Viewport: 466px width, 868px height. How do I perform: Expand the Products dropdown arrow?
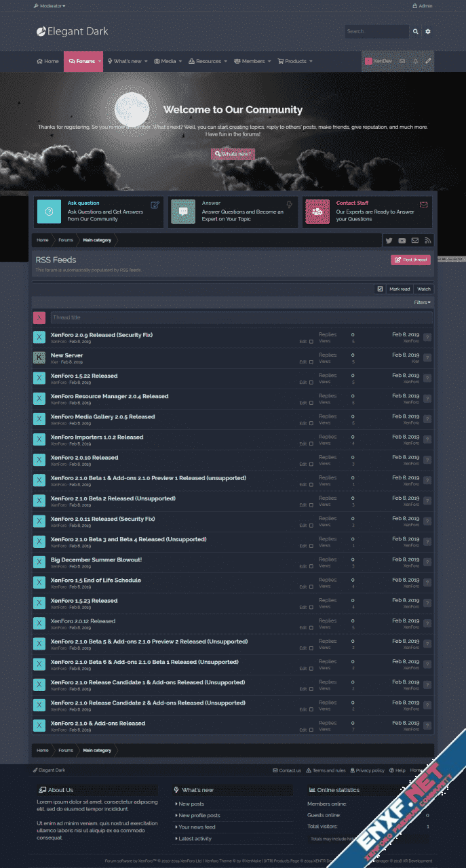[x=311, y=61]
